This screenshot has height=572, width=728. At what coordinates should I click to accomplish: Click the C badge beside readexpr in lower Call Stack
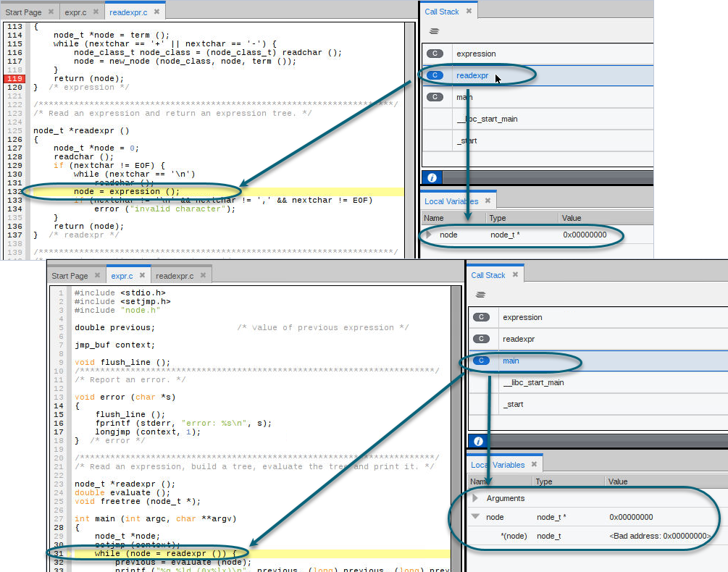tap(481, 339)
